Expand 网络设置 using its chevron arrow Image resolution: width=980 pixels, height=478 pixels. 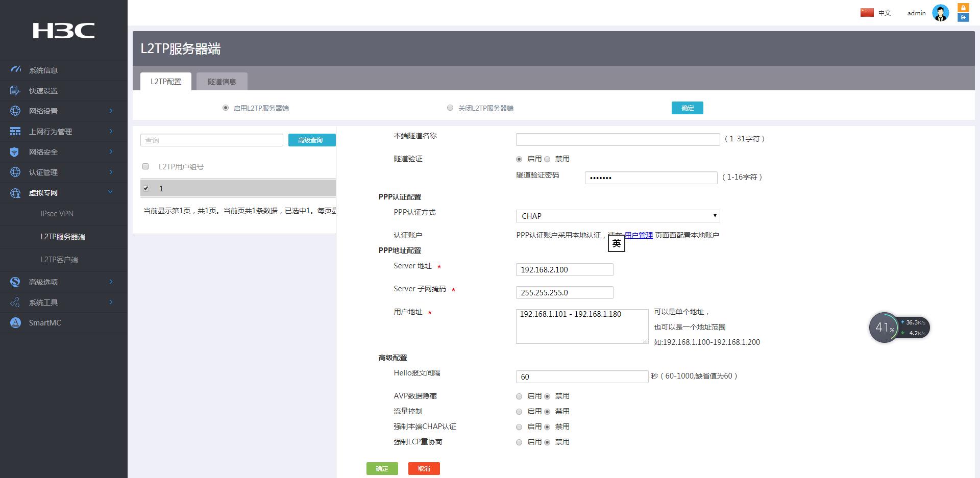coord(111,111)
